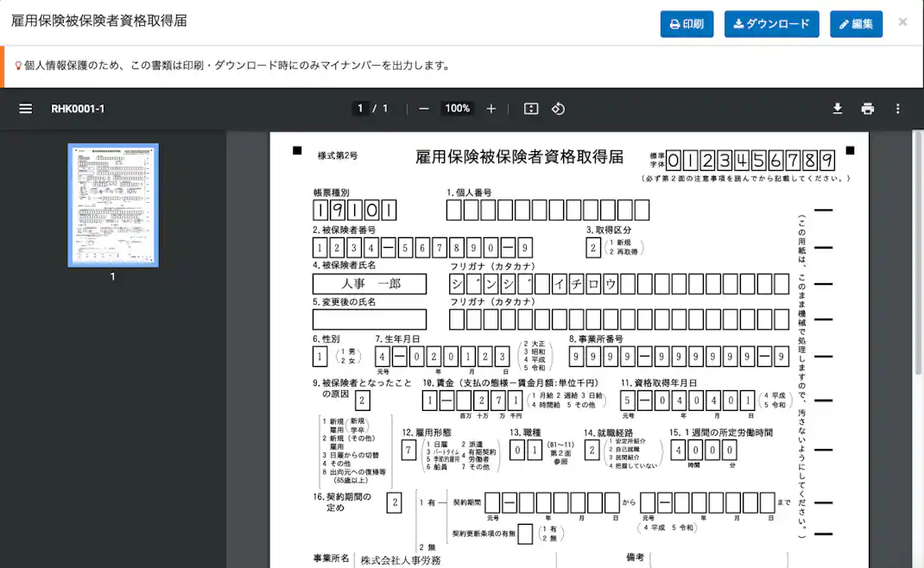924x568 pixels.
Task: Rotate the document with the rotate icon
Action: pyautogui.click(x=558, y=109)
